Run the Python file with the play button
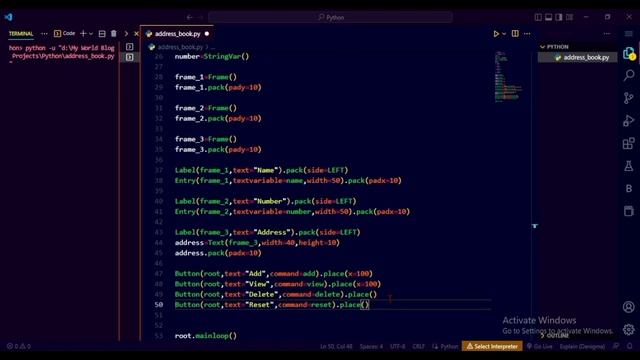This screenshot has height=360, width=640. [x=496, y=34]
